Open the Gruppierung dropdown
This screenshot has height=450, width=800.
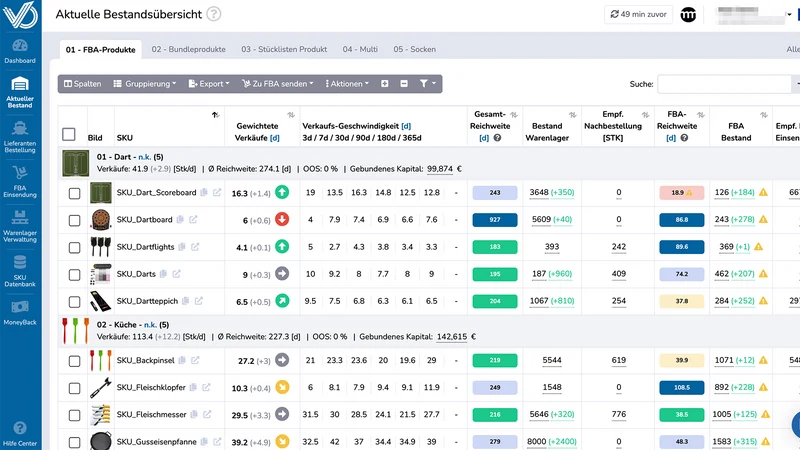145,84
